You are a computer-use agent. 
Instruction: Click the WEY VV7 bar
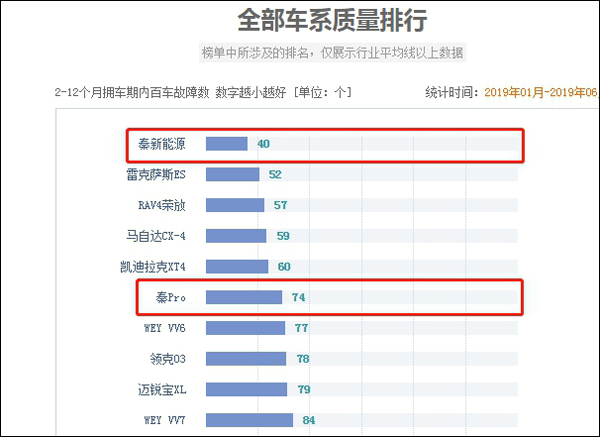click(249, 420)
